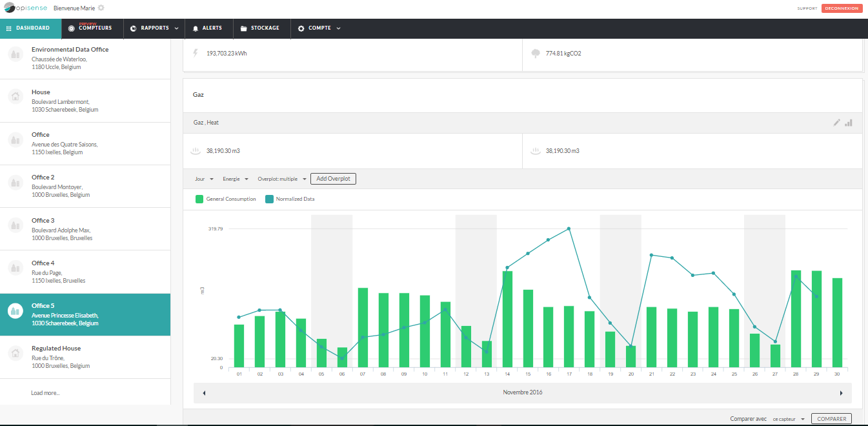Click the Office 5 building icon
The height and width of the screenshot is (426, 868).
15,311
